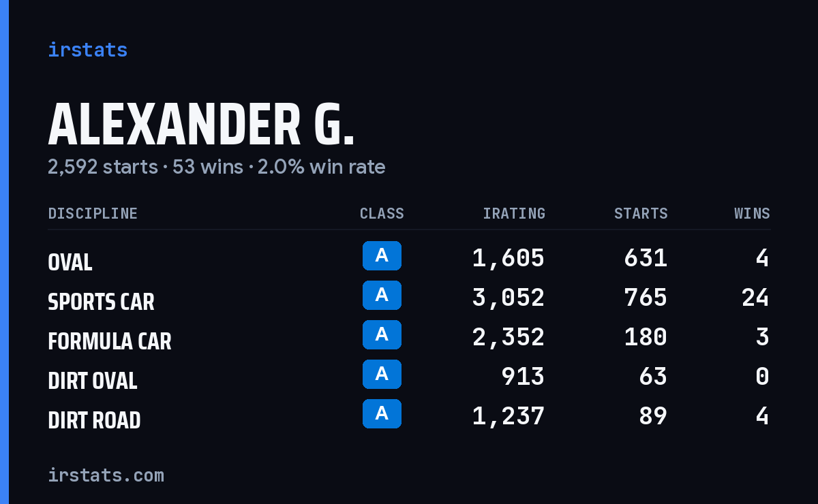Select the Dirt Road discipline label

[94, 420]
